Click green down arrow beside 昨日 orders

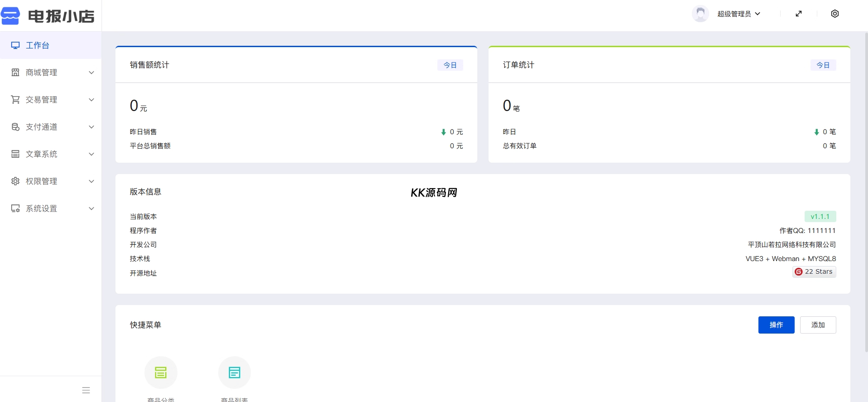pyautogui.click(x=817, y=132)
